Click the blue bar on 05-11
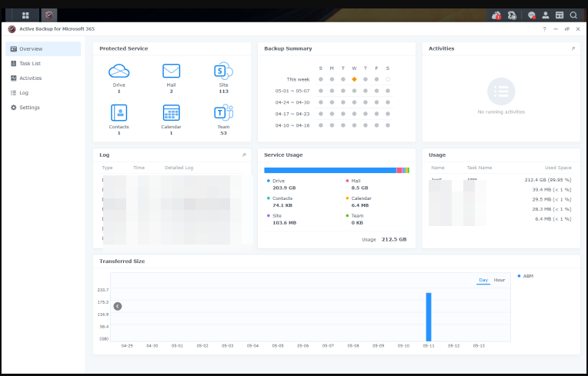 point(429,317)
